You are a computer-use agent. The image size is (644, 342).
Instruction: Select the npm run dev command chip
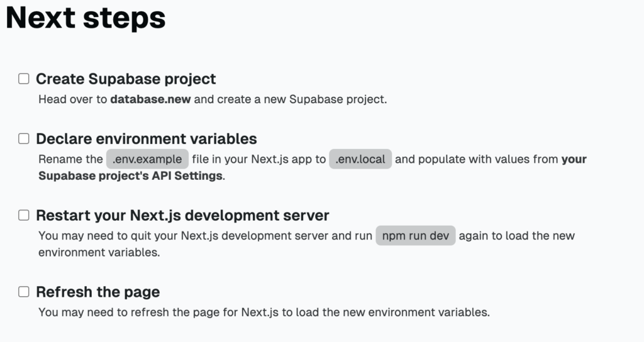pos(415,236)
